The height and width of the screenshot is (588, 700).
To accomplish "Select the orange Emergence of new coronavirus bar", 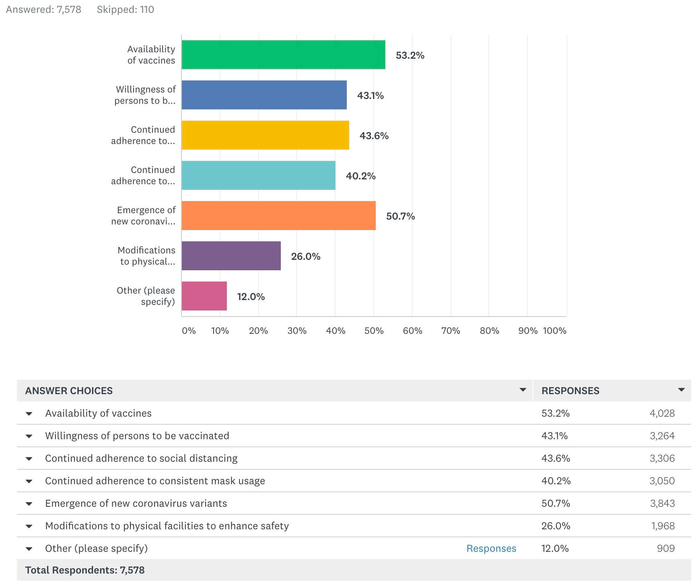I will pyautogui.click(x=279, y=216).
